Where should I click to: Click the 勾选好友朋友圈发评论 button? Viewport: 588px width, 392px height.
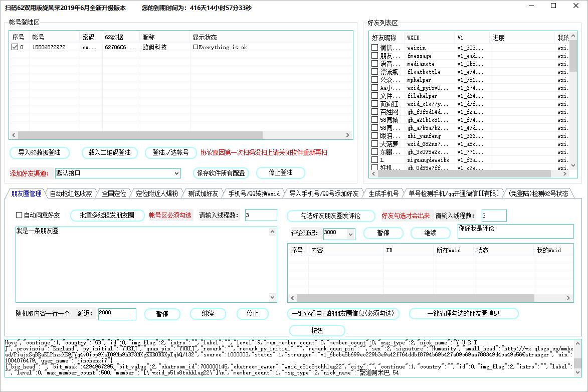(x=332, y=215)
